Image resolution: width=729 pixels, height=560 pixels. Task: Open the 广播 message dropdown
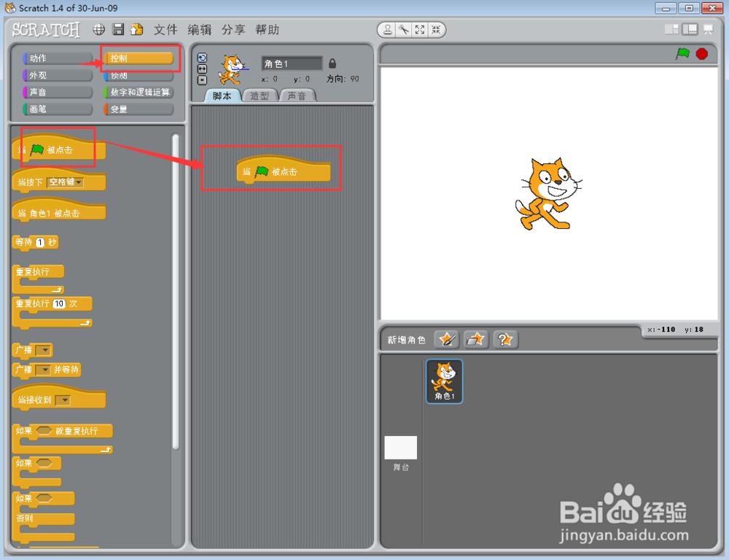point(43,350)
